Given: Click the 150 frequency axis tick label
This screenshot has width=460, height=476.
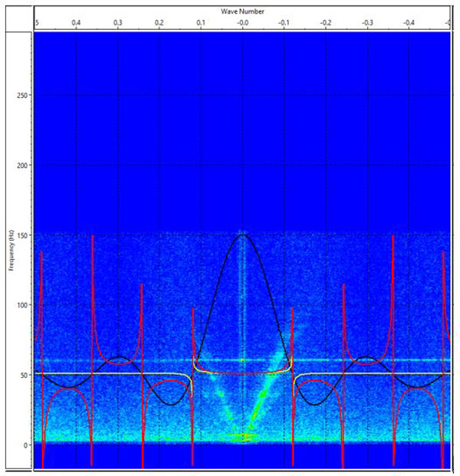Looking at the screenshot, I should click(24, 235).
